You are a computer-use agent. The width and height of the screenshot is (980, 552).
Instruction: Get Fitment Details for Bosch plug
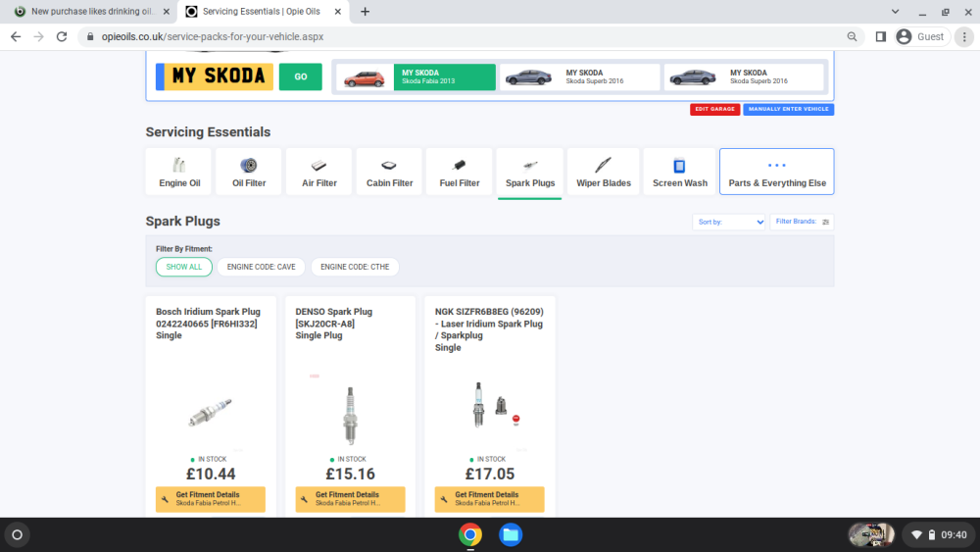[x=211, y=499]
